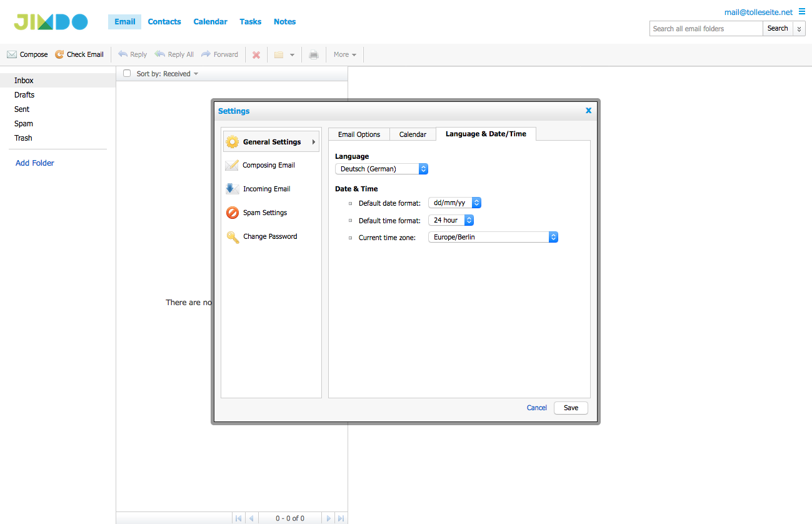Screen dimensions: 812x524
Task: Click Add Folder link
Action: 35,163
